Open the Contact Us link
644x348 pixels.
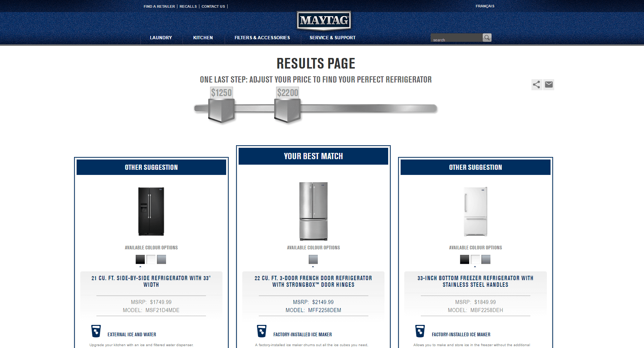(213, 6)
